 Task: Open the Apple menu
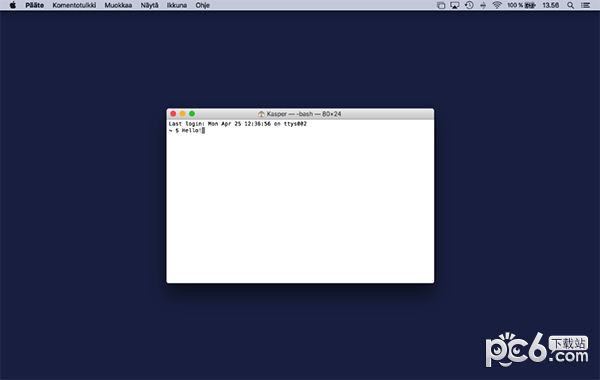(x=13, y=5)
